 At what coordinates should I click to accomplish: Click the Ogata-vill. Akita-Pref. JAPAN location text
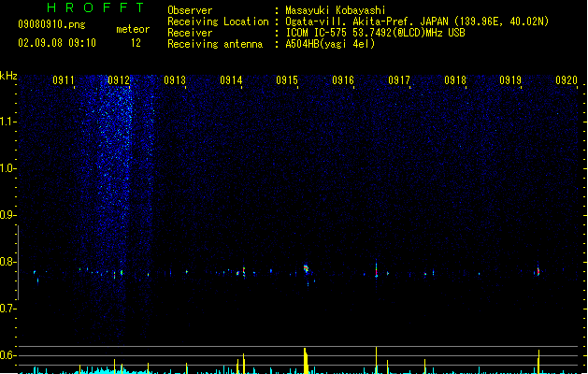pyautogui.click(x=417, y=22)
